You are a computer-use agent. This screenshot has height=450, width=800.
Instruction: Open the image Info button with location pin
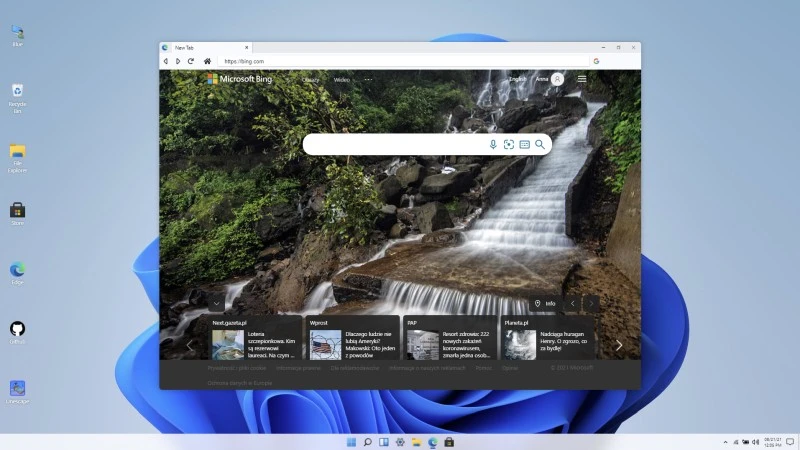[x=545, y=304]
